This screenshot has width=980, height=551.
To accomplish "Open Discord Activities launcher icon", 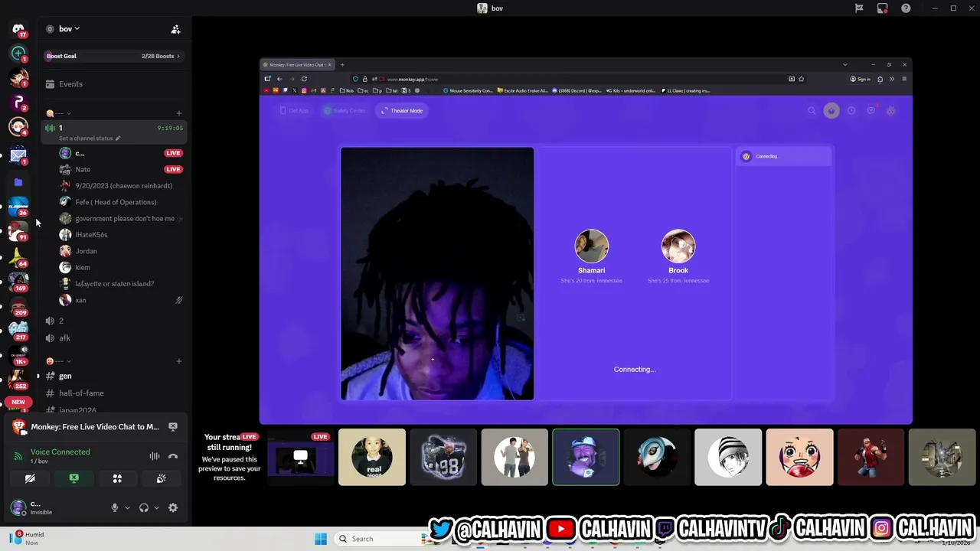I will (x=117, y=478).
